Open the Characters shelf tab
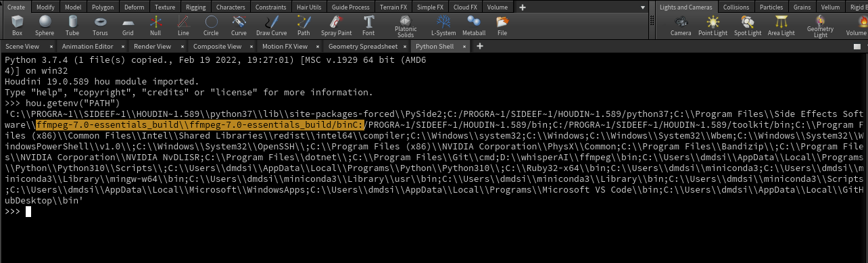868x263 pixels. (231, 7)
